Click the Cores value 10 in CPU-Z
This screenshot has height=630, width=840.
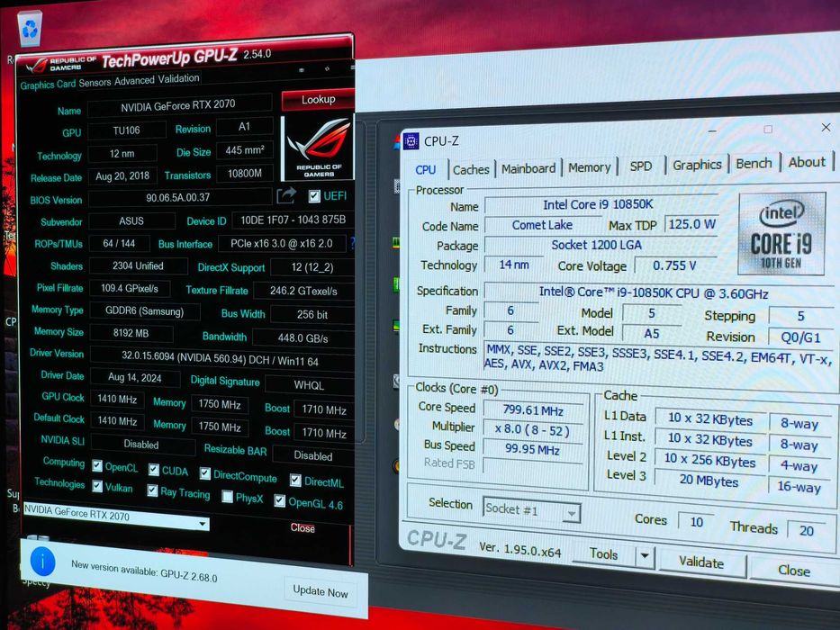[697, 521]
